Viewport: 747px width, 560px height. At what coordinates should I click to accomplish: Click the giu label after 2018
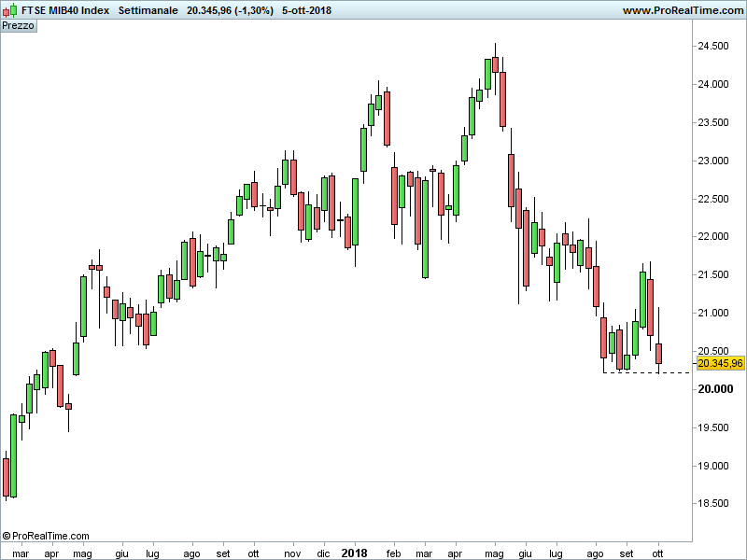click(x=525, y=553)
